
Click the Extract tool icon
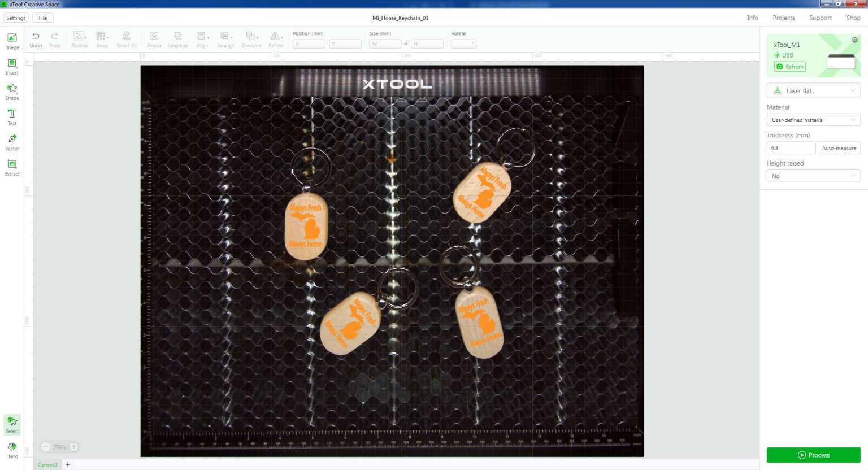12,167
